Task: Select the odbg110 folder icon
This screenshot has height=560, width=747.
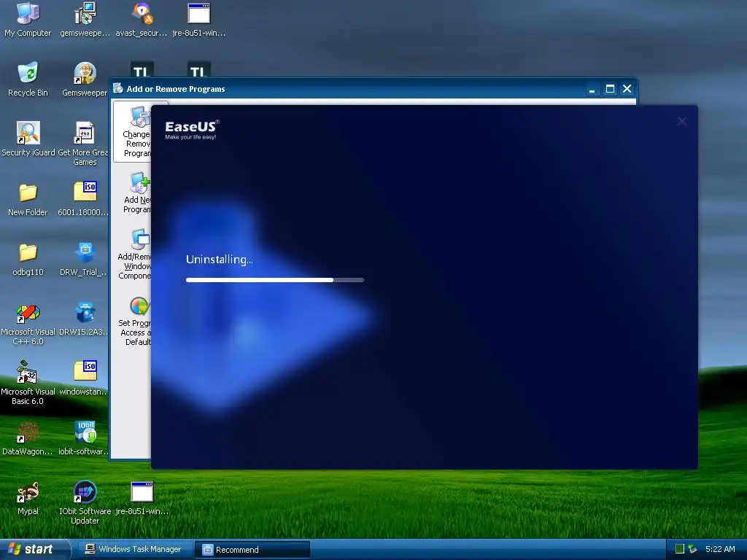Action: coord(28,259)
